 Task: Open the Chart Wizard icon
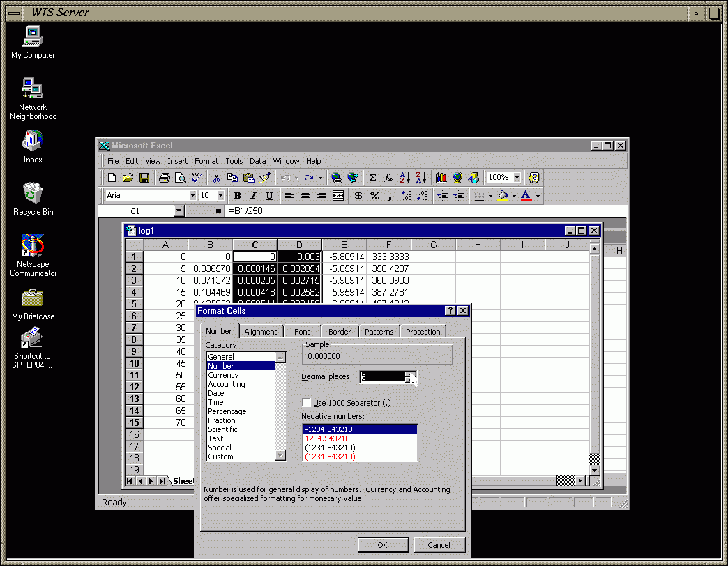(x=441, y=178)
